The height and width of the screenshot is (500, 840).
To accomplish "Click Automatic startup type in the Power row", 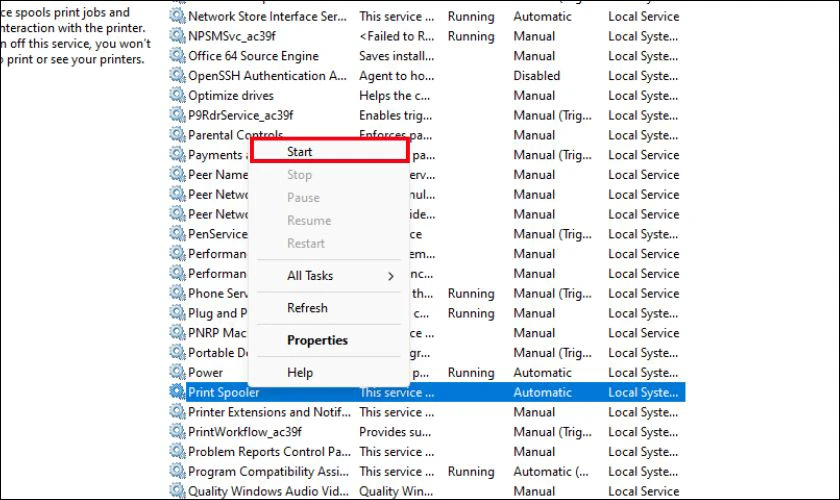I will pyautogui.click(x=543, y=373).
